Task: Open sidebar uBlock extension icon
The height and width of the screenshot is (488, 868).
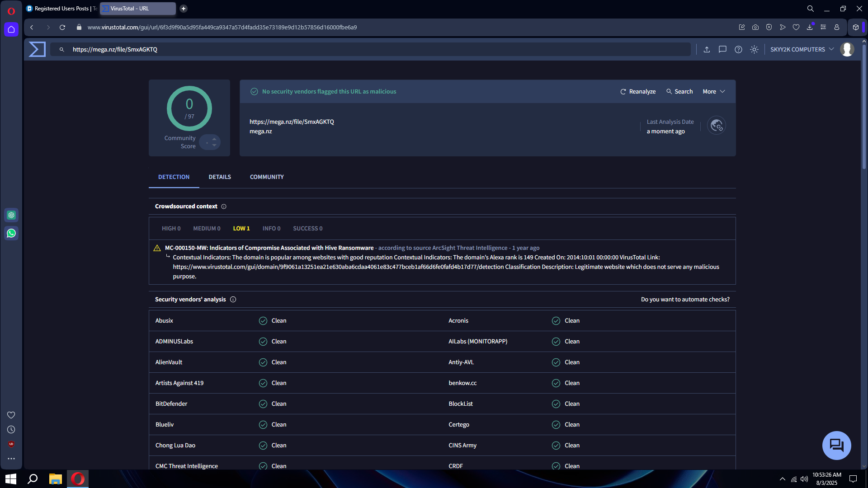Action: [11, 444]
